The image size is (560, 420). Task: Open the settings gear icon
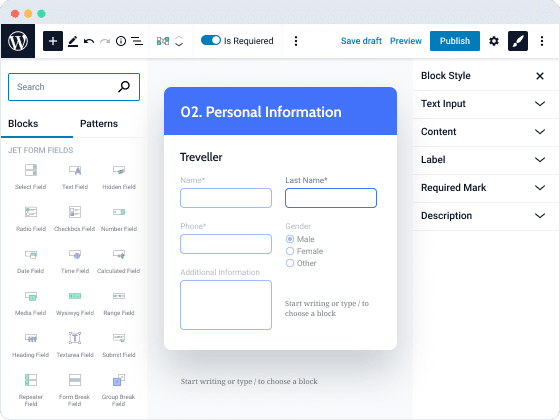(494, 41)
